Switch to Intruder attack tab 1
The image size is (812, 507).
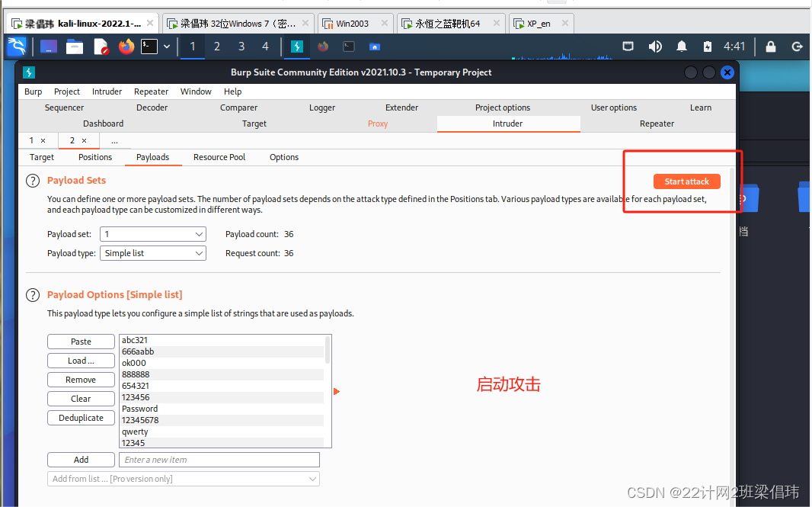(31, 140)
